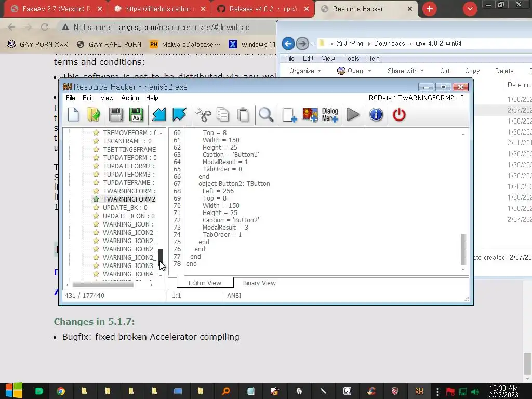The image size is (532, 399).
Task: Click the editor scroll up arrow
Action: click(x=463, y=135)
